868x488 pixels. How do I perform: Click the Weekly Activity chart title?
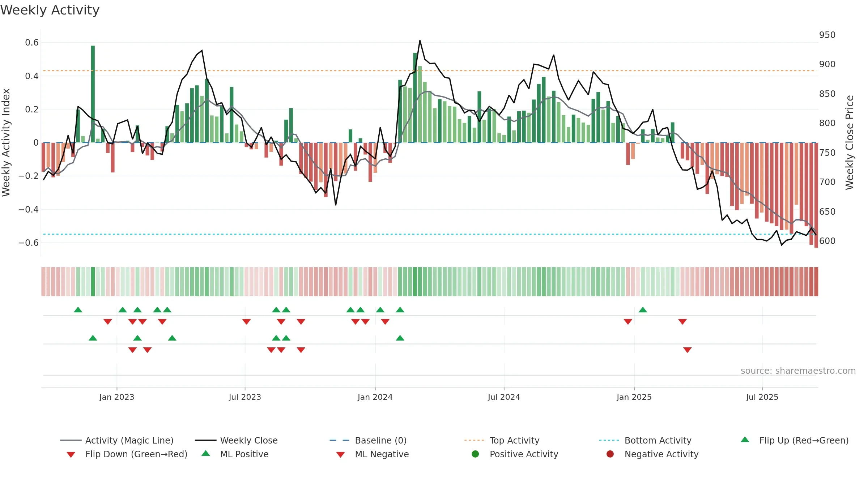[x=50, y=10]
